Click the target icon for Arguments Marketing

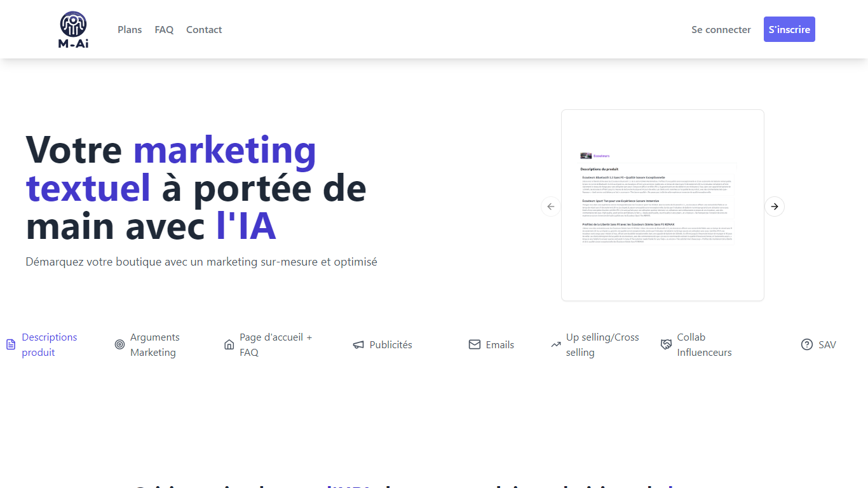pos(119,344)
